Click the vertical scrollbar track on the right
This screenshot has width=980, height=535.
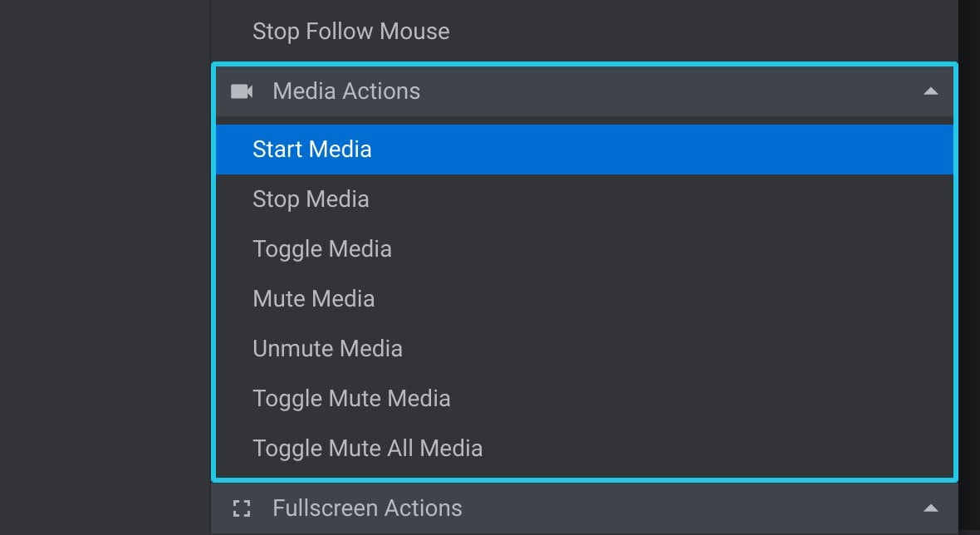point(968,267)
